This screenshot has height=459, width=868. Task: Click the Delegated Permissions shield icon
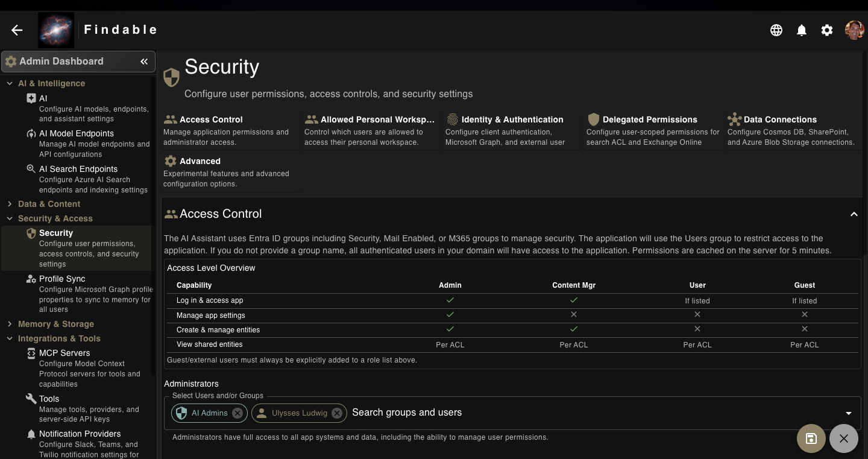pyautogui.click(x=594, y=119)
